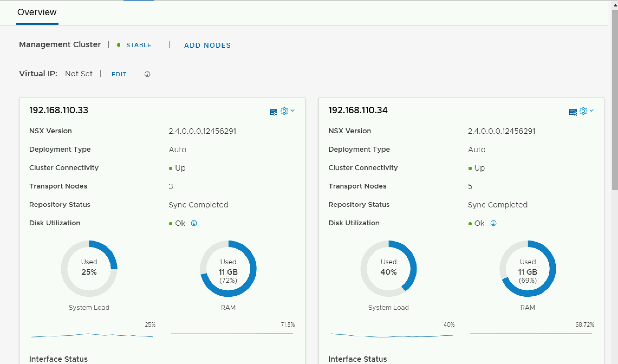The width and height of the screenshot is (618, 364).
Task: Click RAM 11 GB (72%) donut chart
Action: (x=228, y=268)
